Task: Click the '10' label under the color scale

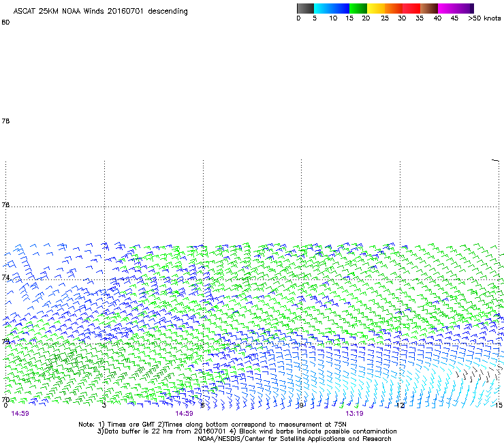Action: coord(333,18)
